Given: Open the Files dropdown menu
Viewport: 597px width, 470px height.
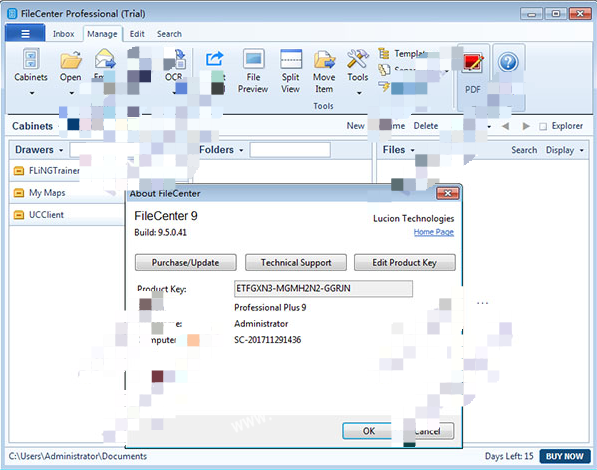Looking at the screenshot, I should pyautogui.click(x=399, y=150).
